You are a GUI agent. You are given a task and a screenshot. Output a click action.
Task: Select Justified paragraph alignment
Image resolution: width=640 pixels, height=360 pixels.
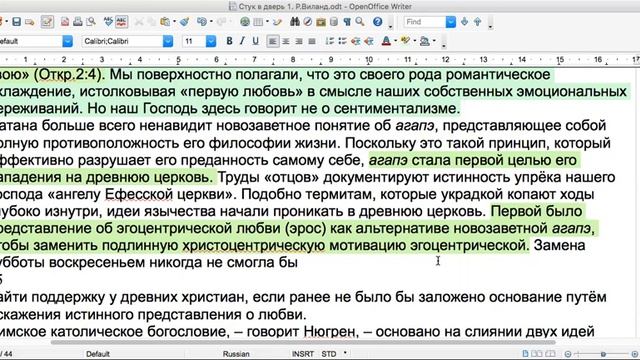click(x=312, y=41)
